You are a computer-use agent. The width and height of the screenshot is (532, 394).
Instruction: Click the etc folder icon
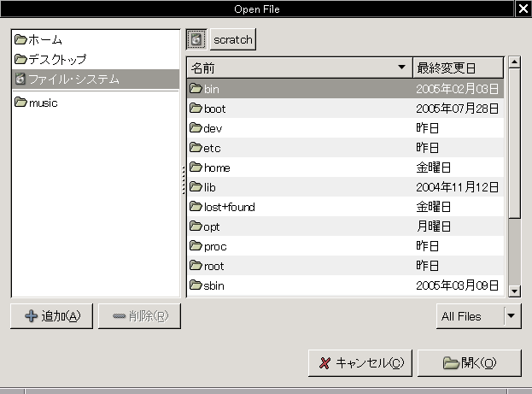[x=196, y=147]
